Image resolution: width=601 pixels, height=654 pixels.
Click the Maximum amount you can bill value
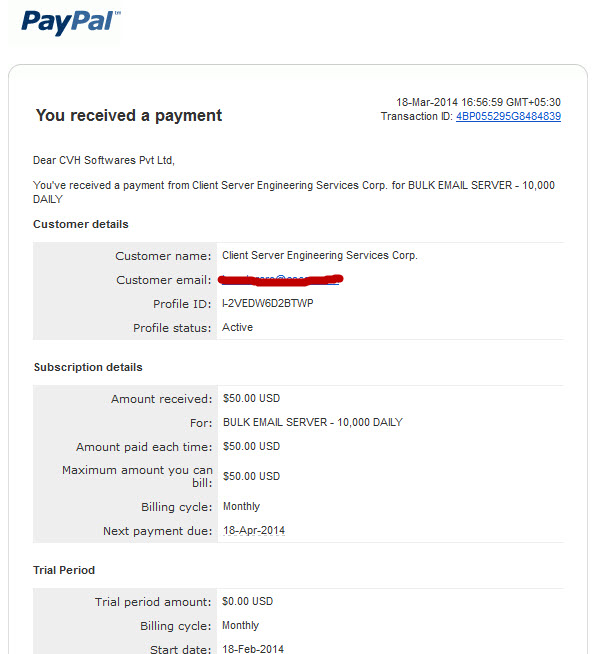251,476
